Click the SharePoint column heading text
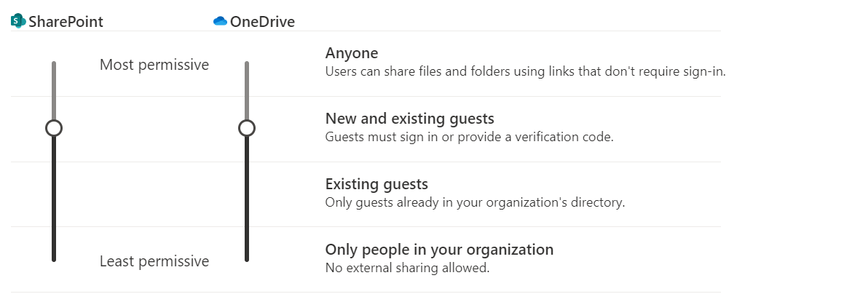Screen dimensions: 868x294 (66, 22)
